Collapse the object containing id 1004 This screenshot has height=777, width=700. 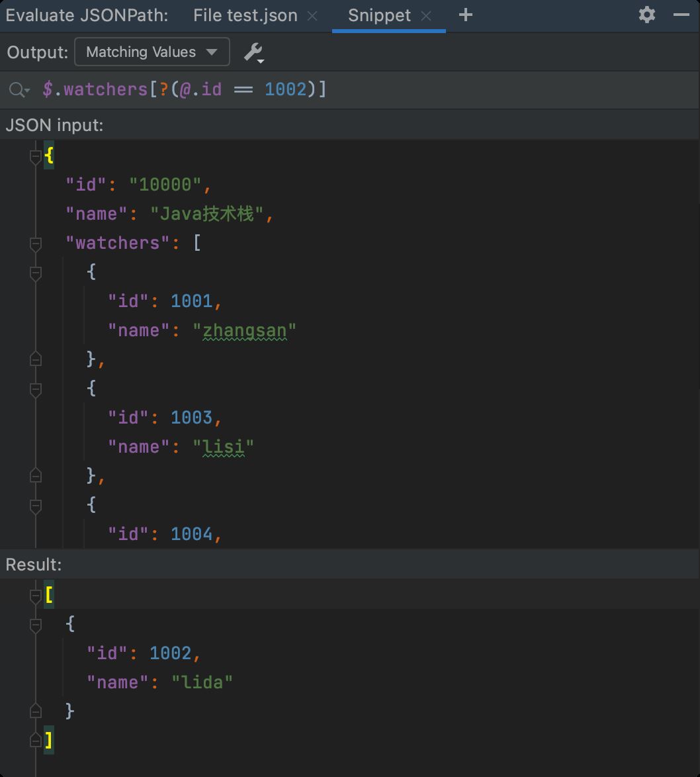coord(36,506)
